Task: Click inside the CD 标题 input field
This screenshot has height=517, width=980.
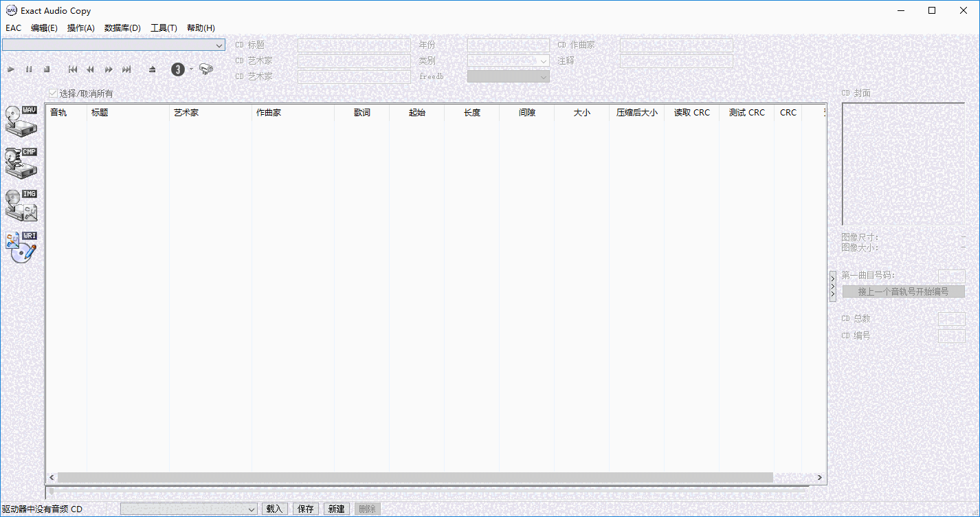Action: (x=354, y=44)
